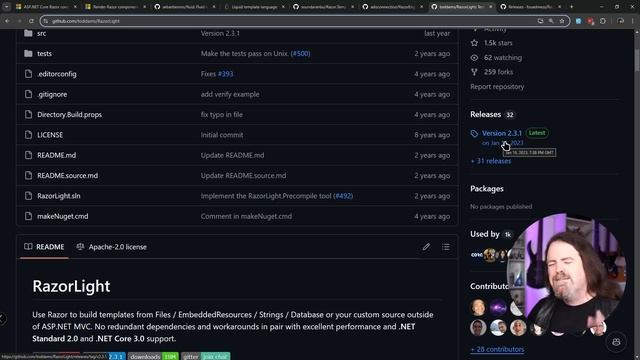Open 'Comment in makeNuget.cmd' commit message
This screenshot has width=640, height=360.
coord(246,216)
